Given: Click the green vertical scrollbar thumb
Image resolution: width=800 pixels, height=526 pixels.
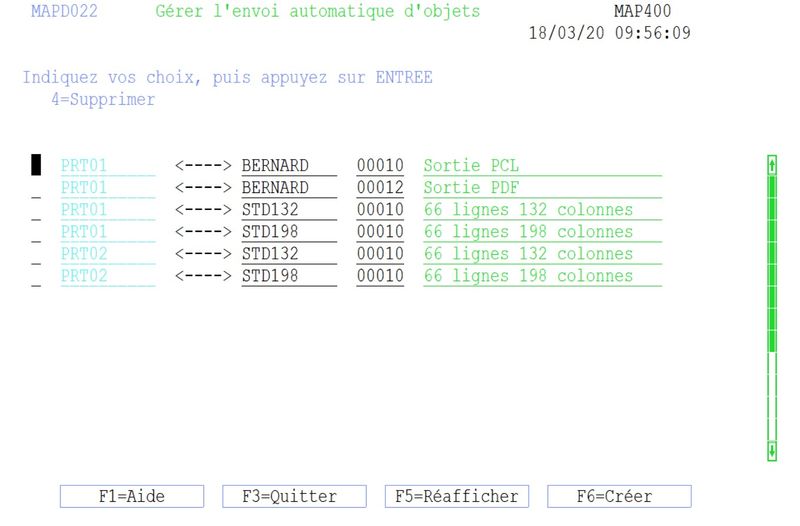Looking at the screenshot, I should point(772,262).
